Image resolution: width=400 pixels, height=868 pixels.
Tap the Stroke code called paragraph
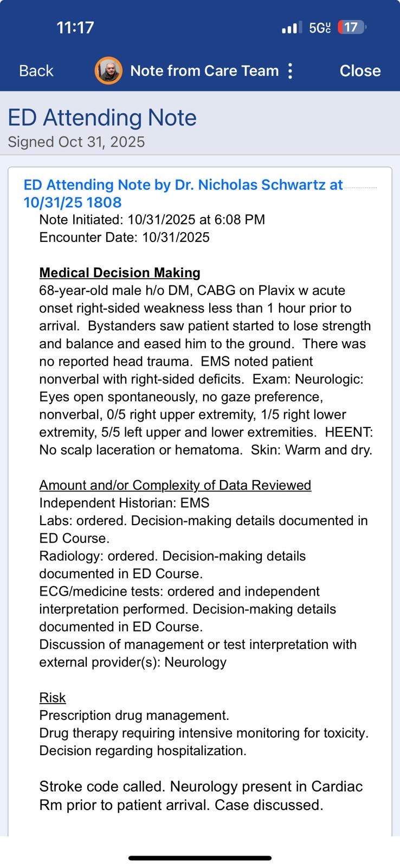pos(201,795)
